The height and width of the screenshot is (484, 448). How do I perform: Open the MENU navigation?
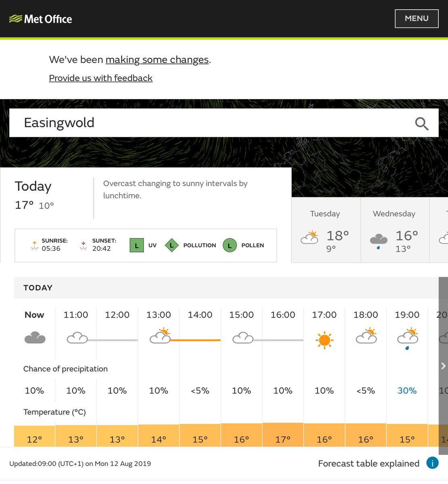tap(417, 19)
